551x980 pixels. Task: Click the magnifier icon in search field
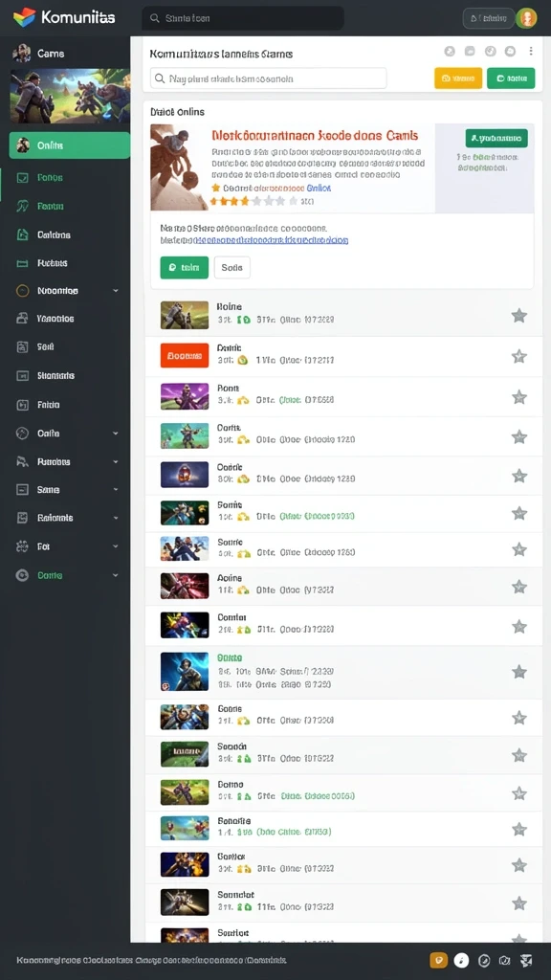(x=161, y=78)
